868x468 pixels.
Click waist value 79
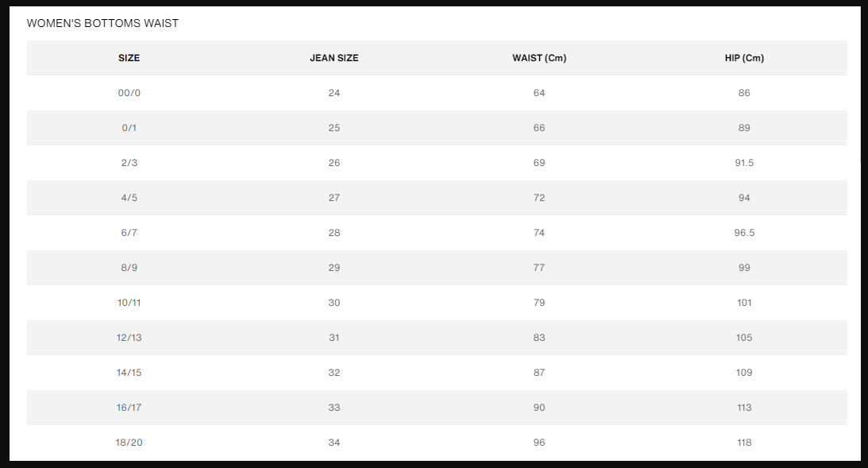click(539, 303)
